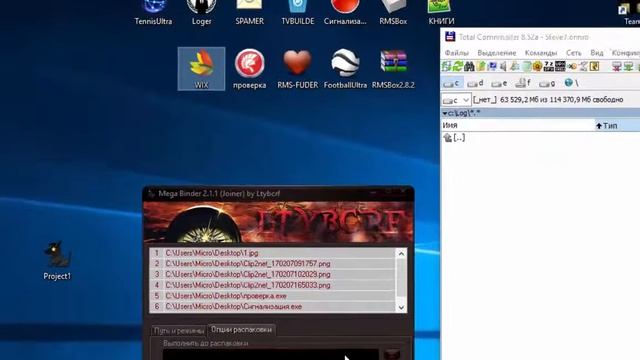Screen dimensions: 640x360
Task: Select the RMSBox2.8.2 archive icon
Action: pos(393,69)
